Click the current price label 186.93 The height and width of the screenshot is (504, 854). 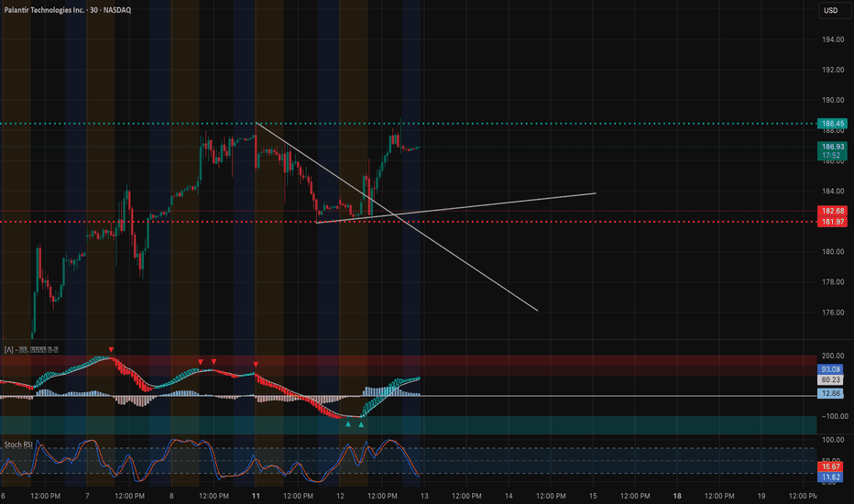832,147
